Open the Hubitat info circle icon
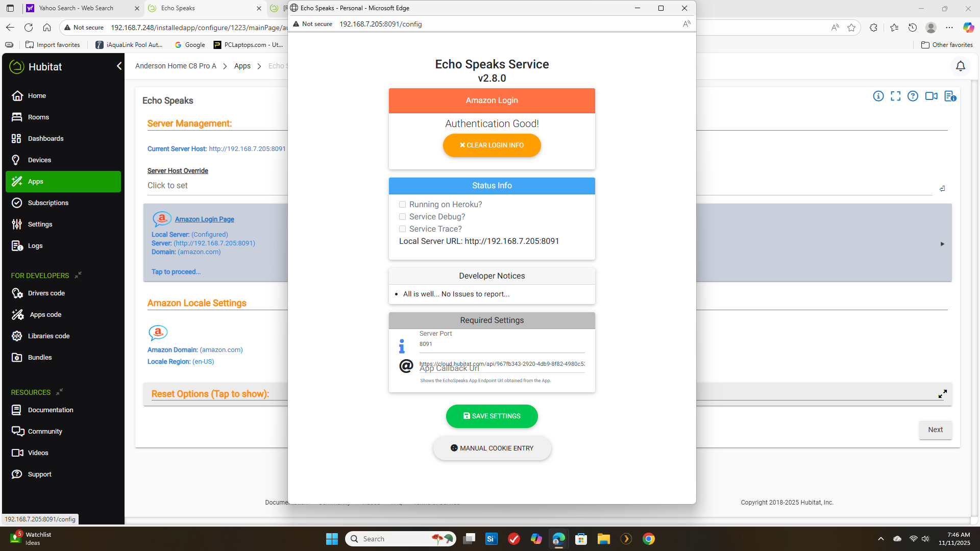Viewport: 980px width, 551px height. (878, 96)
